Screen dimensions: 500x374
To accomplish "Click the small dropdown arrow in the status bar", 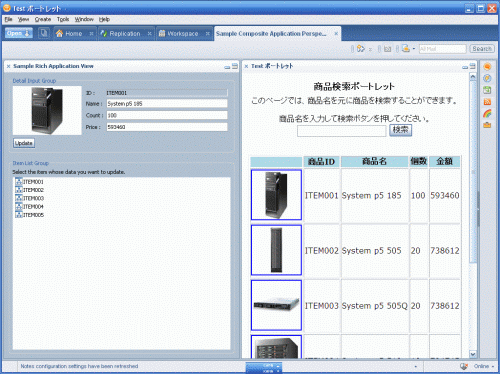I will [416, 366].
